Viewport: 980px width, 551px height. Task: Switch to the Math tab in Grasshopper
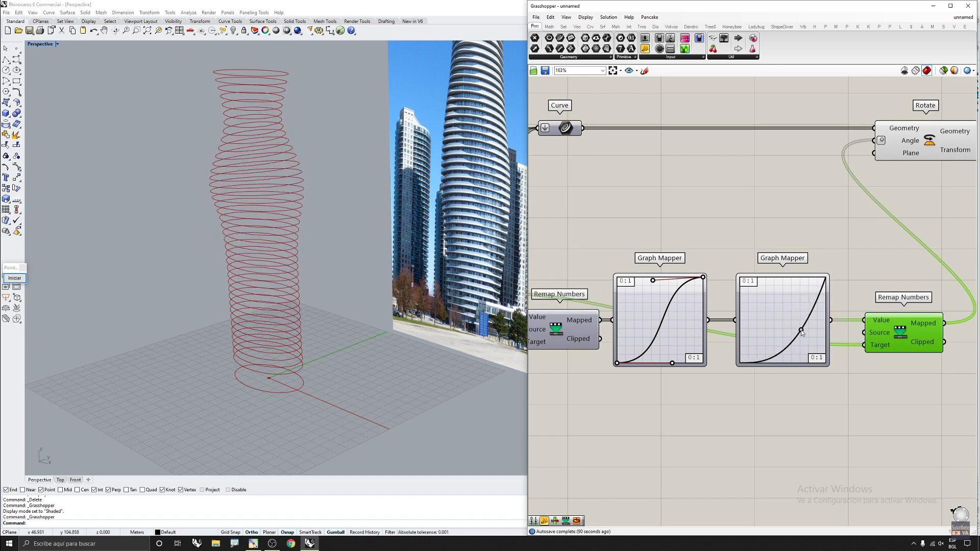coord(549,27)
